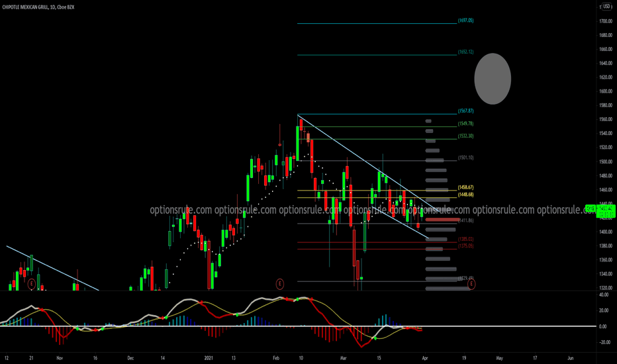Click 20.00 on the MACD scale
The width and height of the screenshot is (617, 364).
(x=603, y=310)
